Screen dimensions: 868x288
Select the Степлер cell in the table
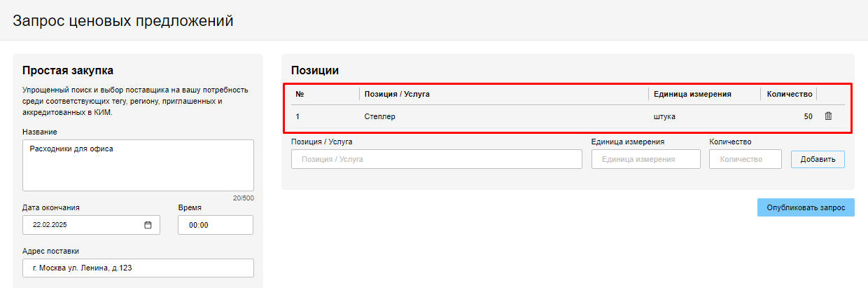[380, 116]
